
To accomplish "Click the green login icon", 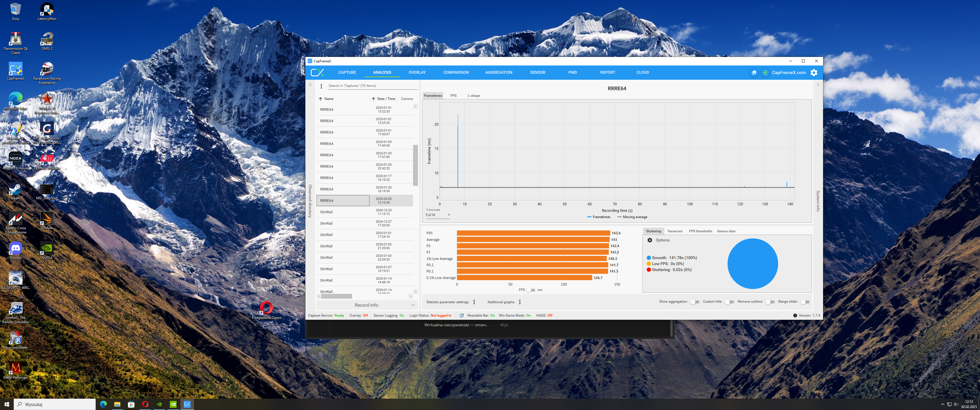I will pyautogui.click(x=765, y=73).
